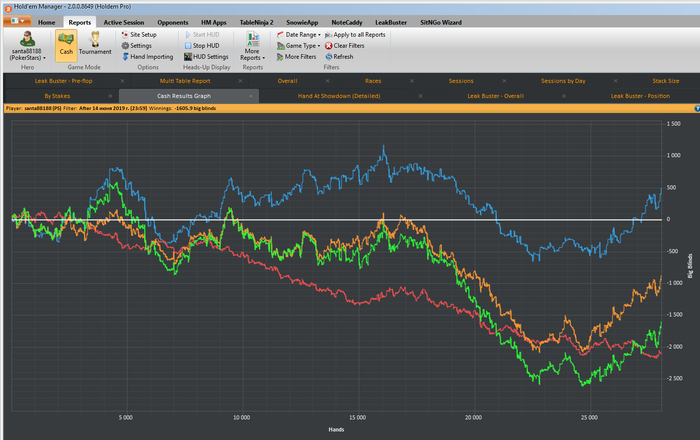Viewport: 700px width, 440px height.
Task: Open the Sessions by Day tab
Action: pos(563,81)
